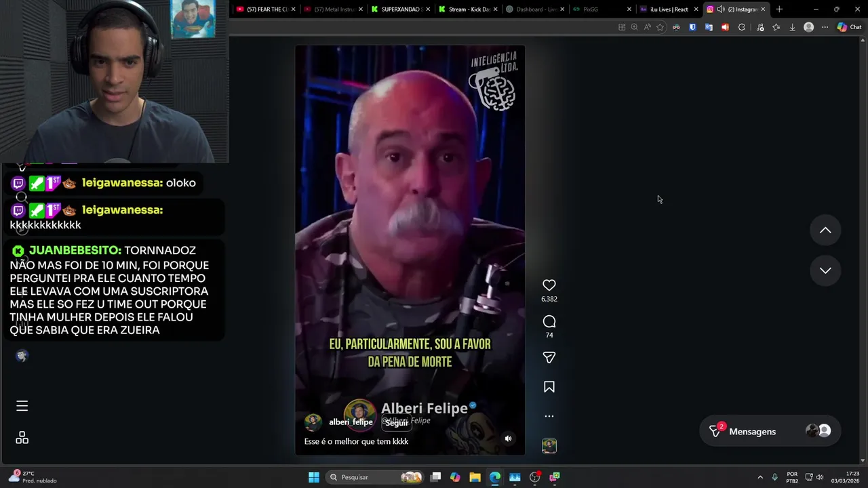Open Instagram search magnifier in sidebar
This screenshot has width=868, height=488.
point(22,197)
